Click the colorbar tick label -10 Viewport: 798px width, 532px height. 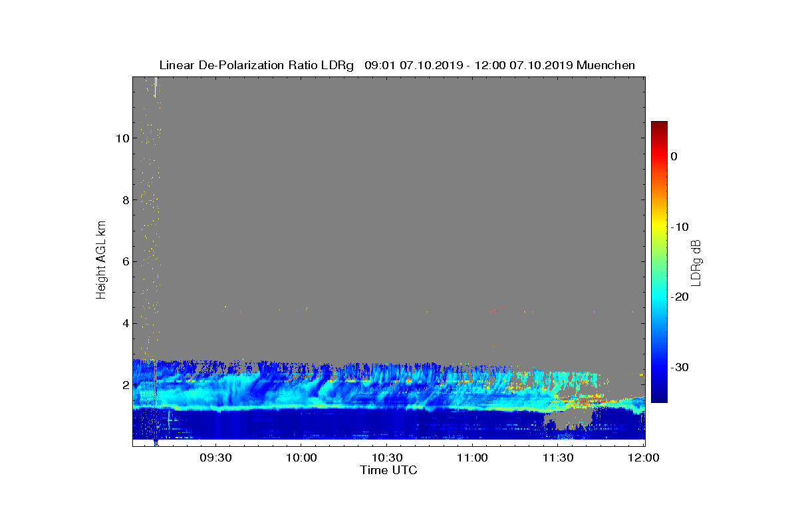679,227
